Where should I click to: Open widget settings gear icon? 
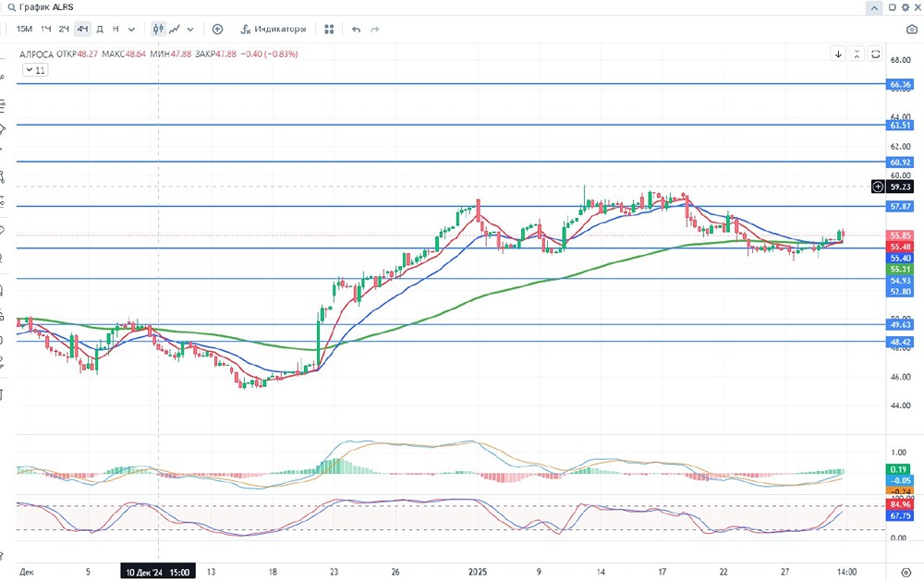point(906,7)
